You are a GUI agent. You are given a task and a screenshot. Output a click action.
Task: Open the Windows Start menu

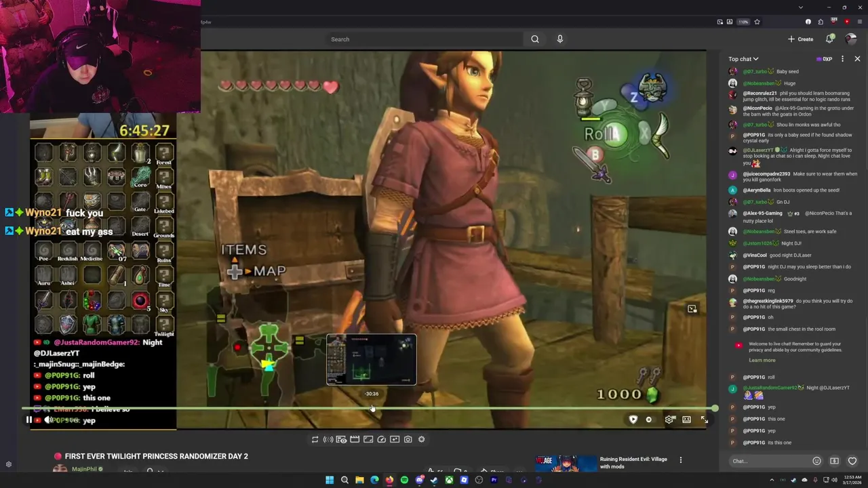[x=330, y=481]
